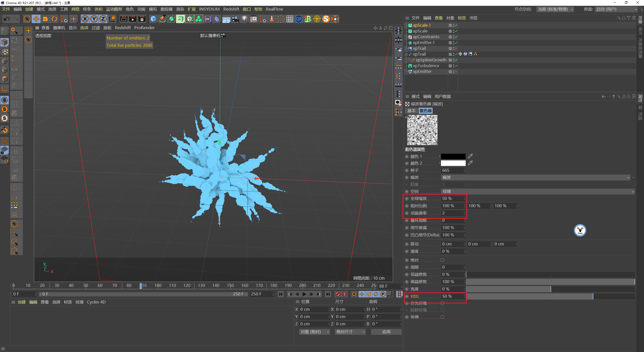Click the eyedropper beside 颜色 2
This screenshot has width=644, height=352.
[470, 163]
